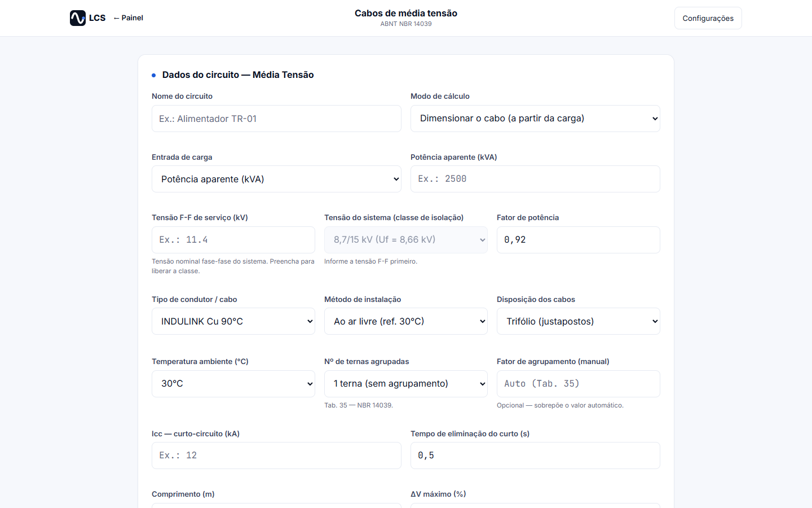Edit the Tempo de eliminação do curto field

tap(535, 456)
